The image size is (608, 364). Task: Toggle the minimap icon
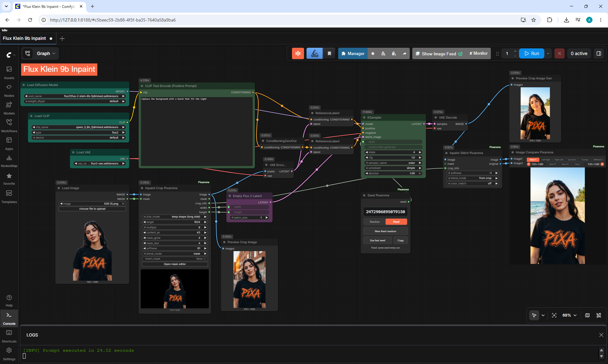coord(587,315)
